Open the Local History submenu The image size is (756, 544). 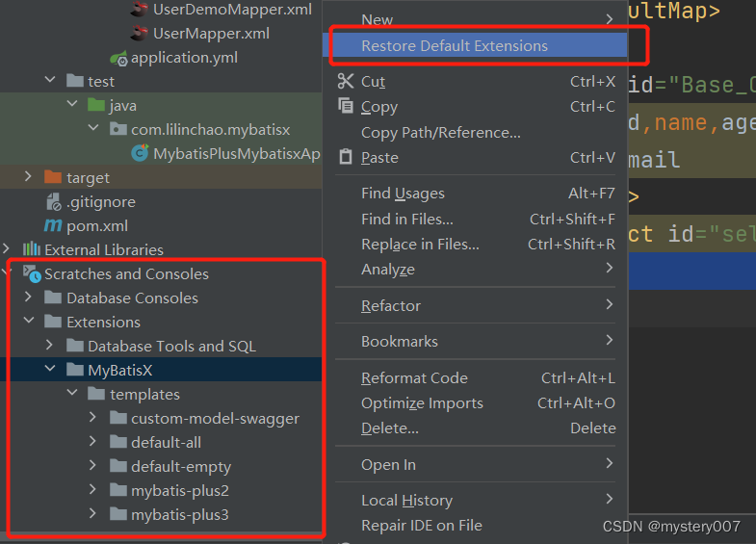[x=475, y=501]
